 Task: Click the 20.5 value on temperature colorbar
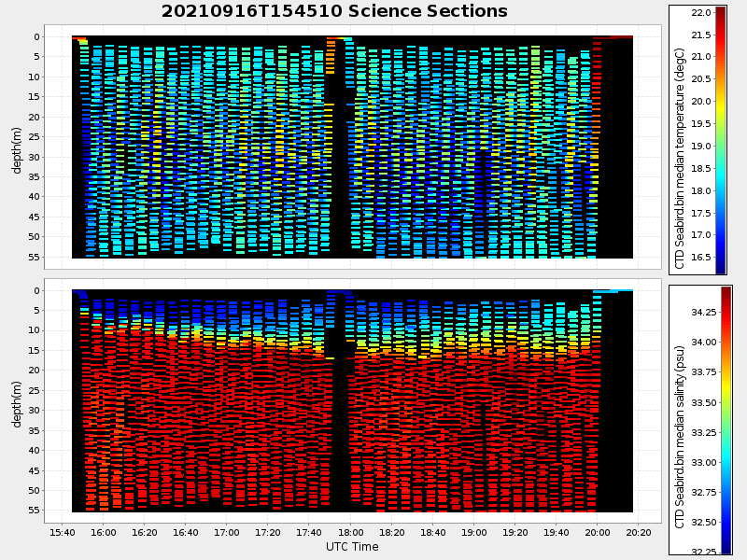click(701, 78)
